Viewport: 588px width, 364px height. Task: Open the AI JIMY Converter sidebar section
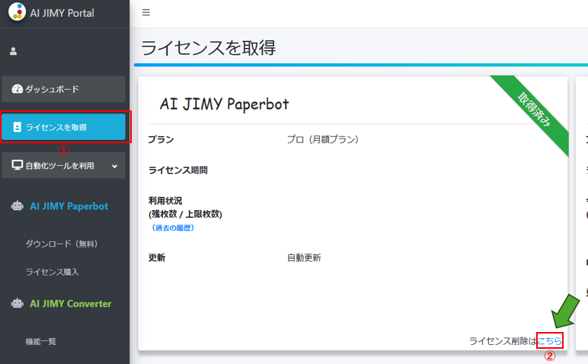(x=71, y=304)
